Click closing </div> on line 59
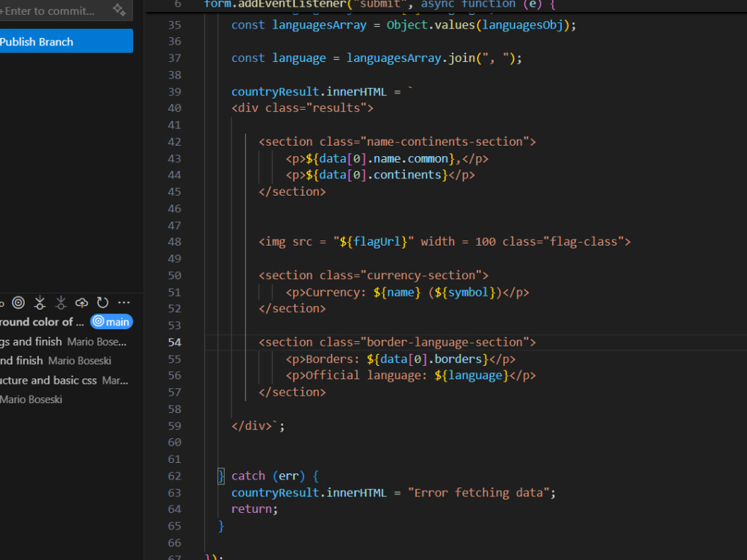 [252, 426]
